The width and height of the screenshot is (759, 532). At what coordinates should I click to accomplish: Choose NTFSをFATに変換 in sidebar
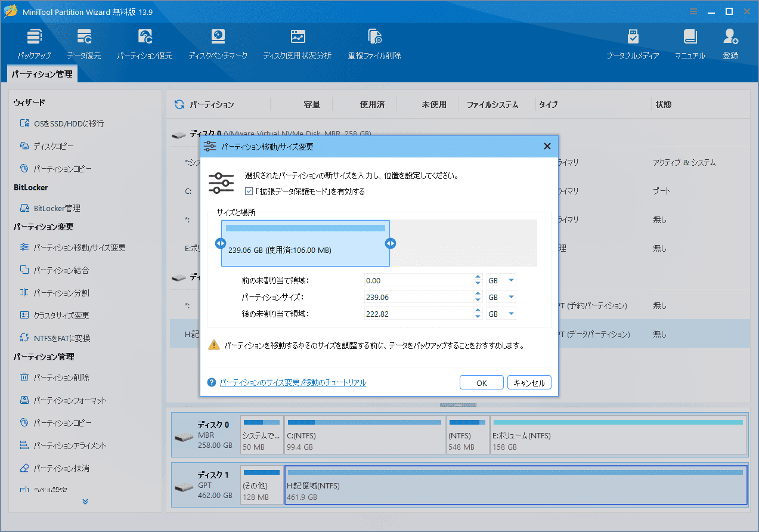coord(55,338)
